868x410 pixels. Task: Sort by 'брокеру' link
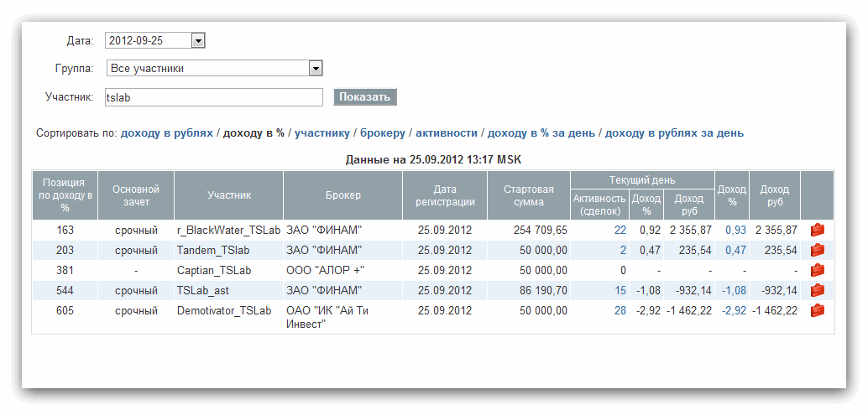tap(383, 132)
